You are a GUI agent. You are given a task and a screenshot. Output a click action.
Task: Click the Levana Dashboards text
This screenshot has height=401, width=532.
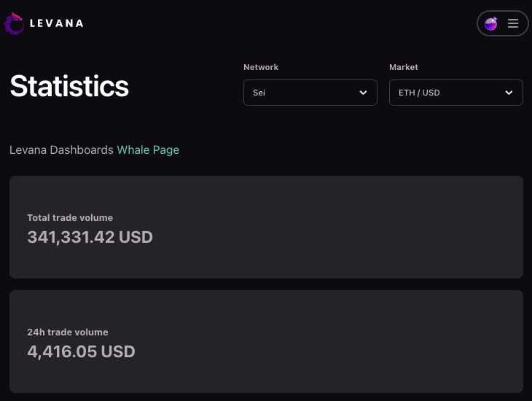coord(61,149)
